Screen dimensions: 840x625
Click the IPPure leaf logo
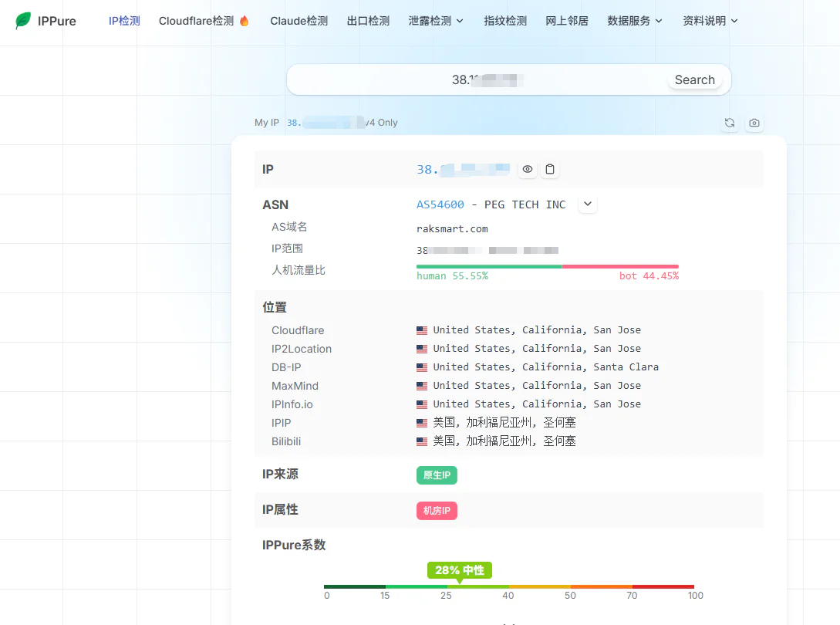point(23,20)
